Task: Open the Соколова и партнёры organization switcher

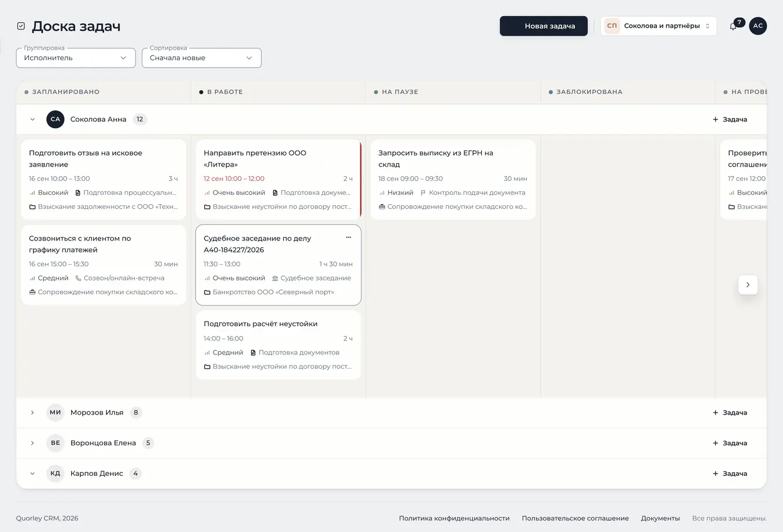Action: click(659, 26)
